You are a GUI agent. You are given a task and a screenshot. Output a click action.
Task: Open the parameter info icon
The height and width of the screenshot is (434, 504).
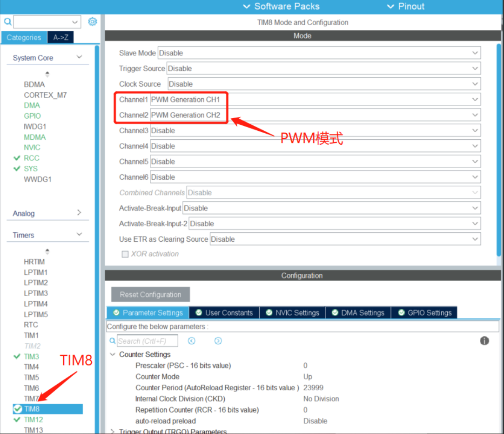(x=484, y=340)
